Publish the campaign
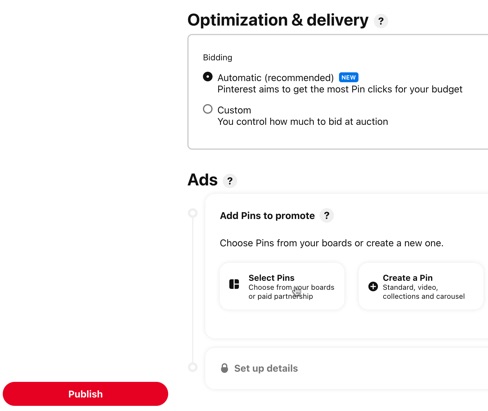 point(85,394)
